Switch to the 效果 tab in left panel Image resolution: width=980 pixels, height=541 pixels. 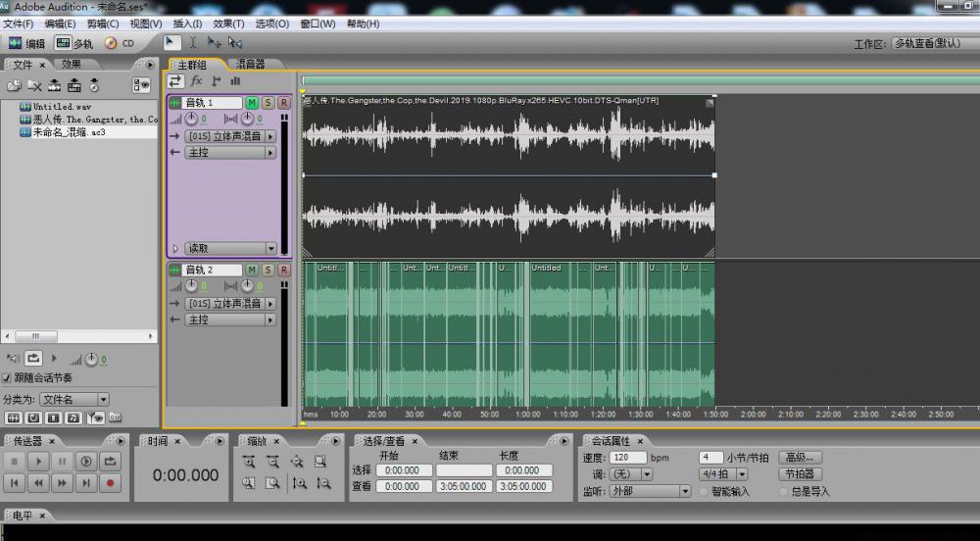72,64
